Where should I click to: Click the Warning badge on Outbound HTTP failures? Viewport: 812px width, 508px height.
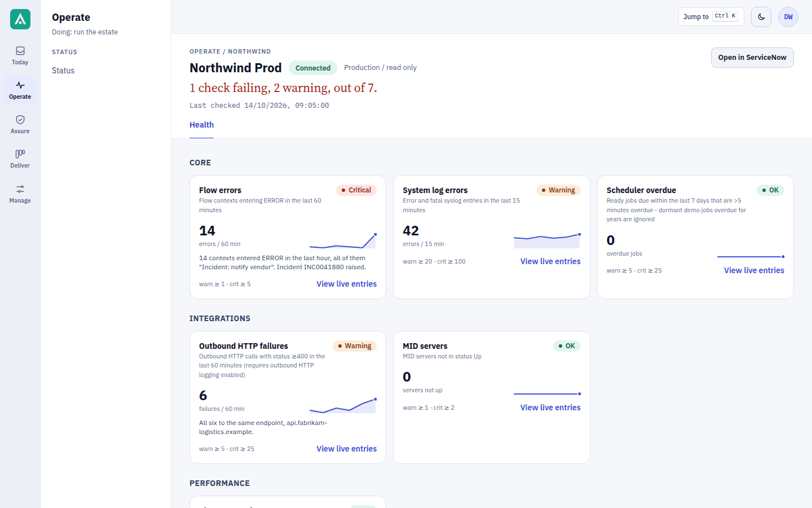point(355,346)
